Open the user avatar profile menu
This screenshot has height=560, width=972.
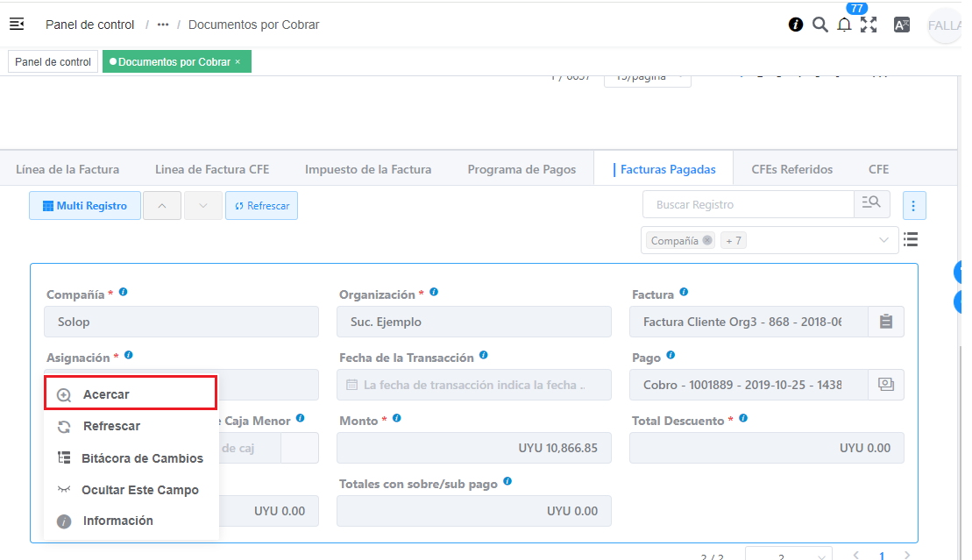click(x=944, y=25)
